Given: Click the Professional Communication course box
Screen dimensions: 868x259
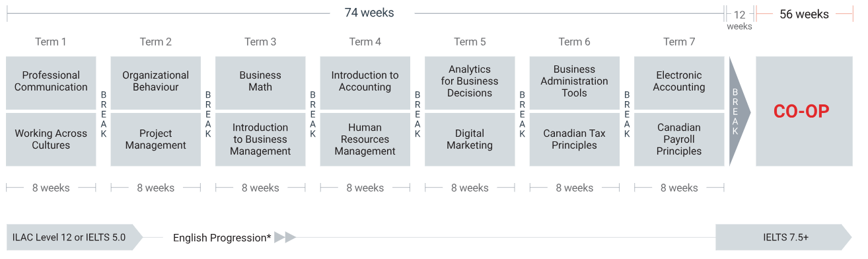Looking at the screenshot, I should click(51, 83).
